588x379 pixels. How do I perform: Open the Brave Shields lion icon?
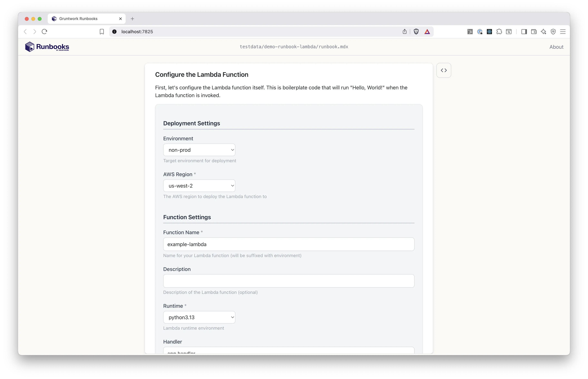[x=416, y=31]
